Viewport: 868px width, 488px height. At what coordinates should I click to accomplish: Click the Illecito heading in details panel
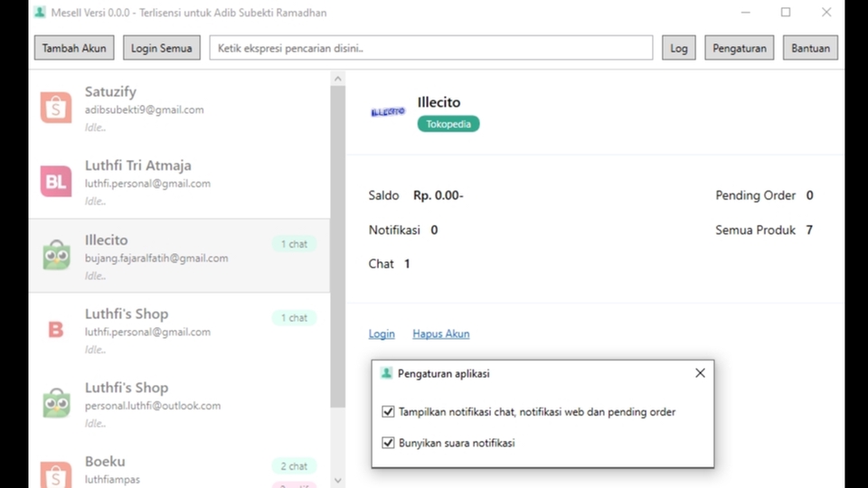point(439,102)
